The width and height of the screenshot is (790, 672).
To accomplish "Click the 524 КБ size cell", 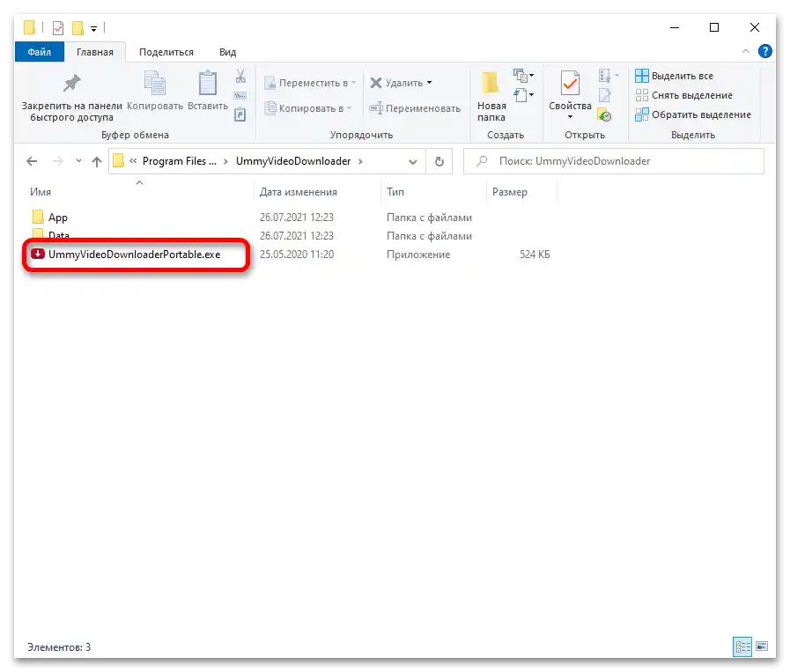I will [535, 255].
